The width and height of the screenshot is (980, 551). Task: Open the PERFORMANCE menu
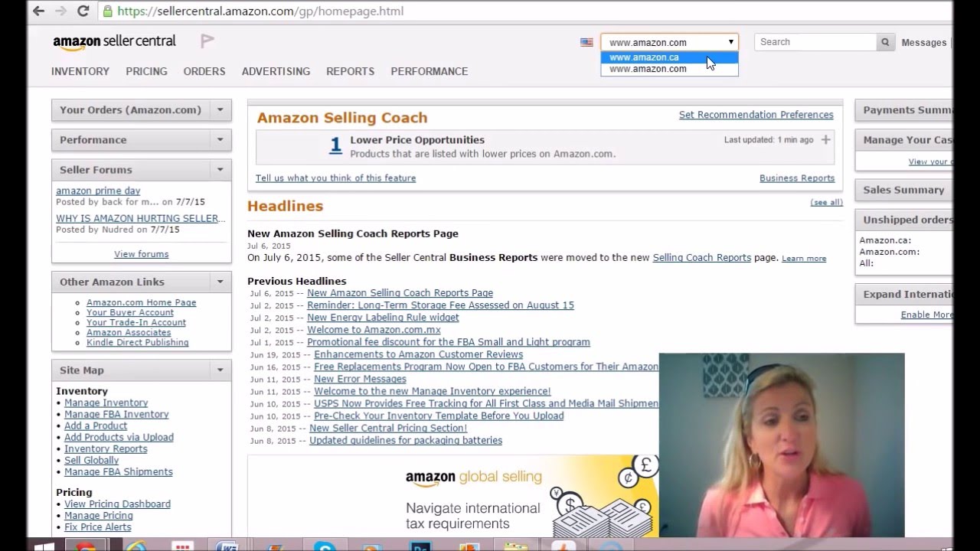430,71
